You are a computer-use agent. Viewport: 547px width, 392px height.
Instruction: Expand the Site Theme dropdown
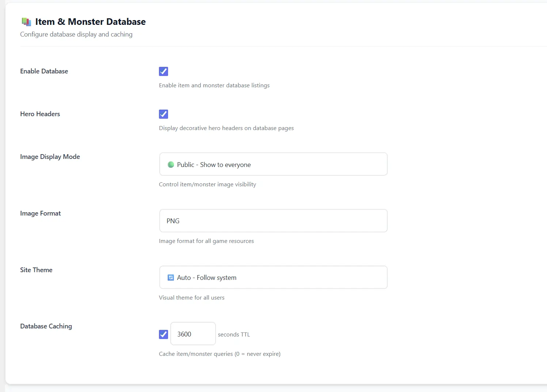coord(273,277)
